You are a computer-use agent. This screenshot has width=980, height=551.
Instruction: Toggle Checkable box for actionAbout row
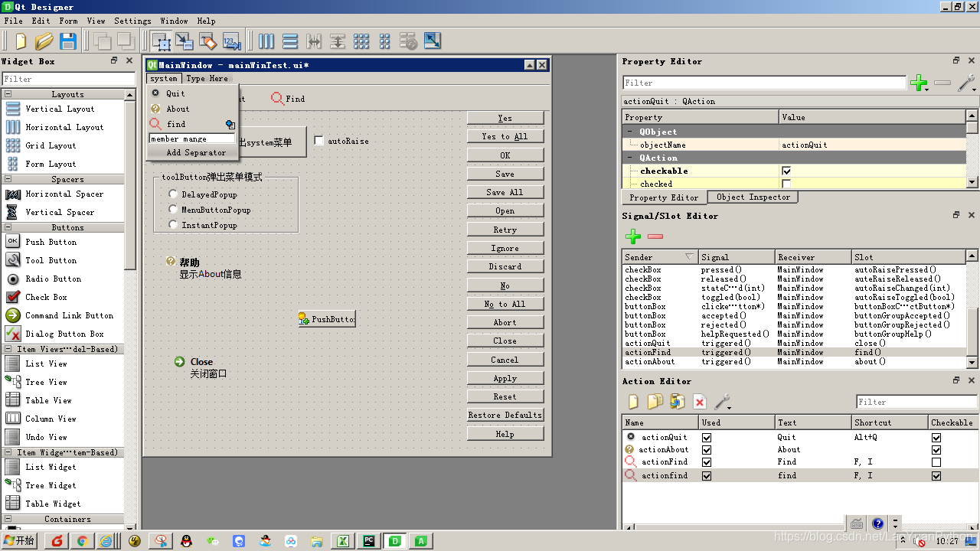coord(936,450)
